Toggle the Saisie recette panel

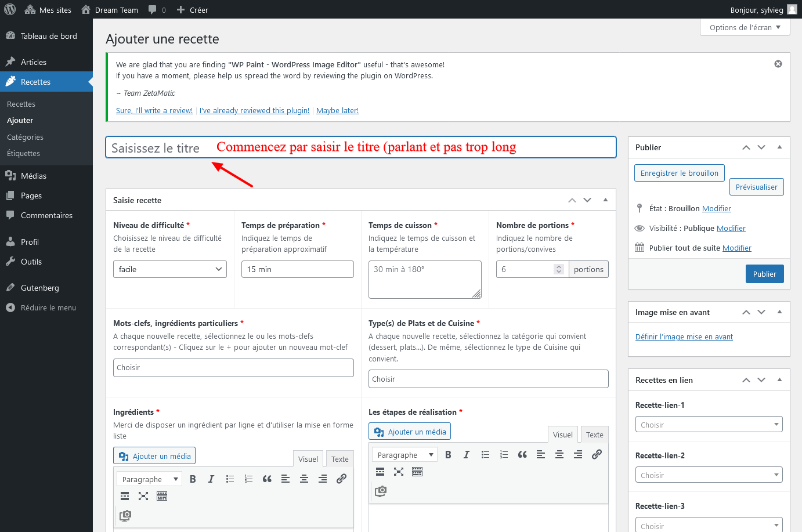pyautogui.click(x=605, y=200)
